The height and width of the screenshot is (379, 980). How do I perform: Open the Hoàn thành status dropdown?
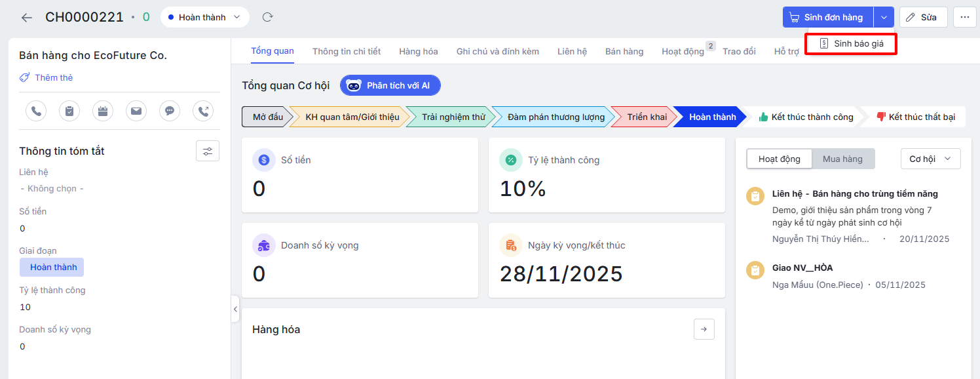(204, 18)
